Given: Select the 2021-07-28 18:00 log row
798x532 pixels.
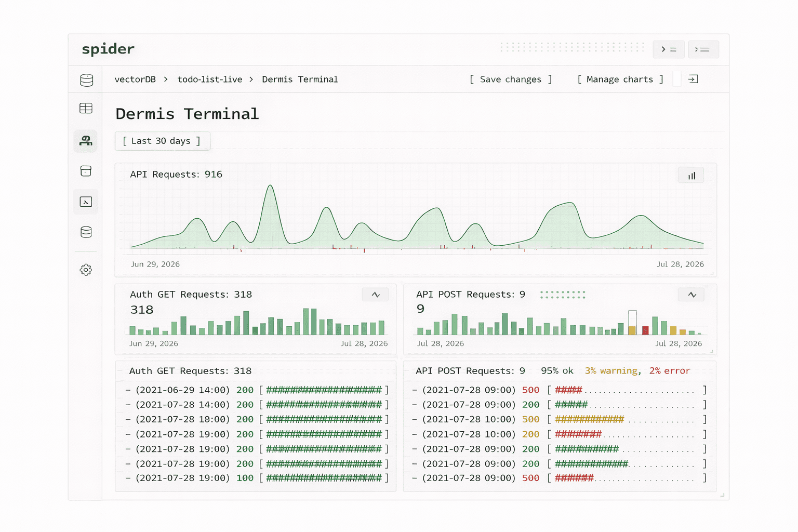Looking at the screenshot, I should coord(257,419).
